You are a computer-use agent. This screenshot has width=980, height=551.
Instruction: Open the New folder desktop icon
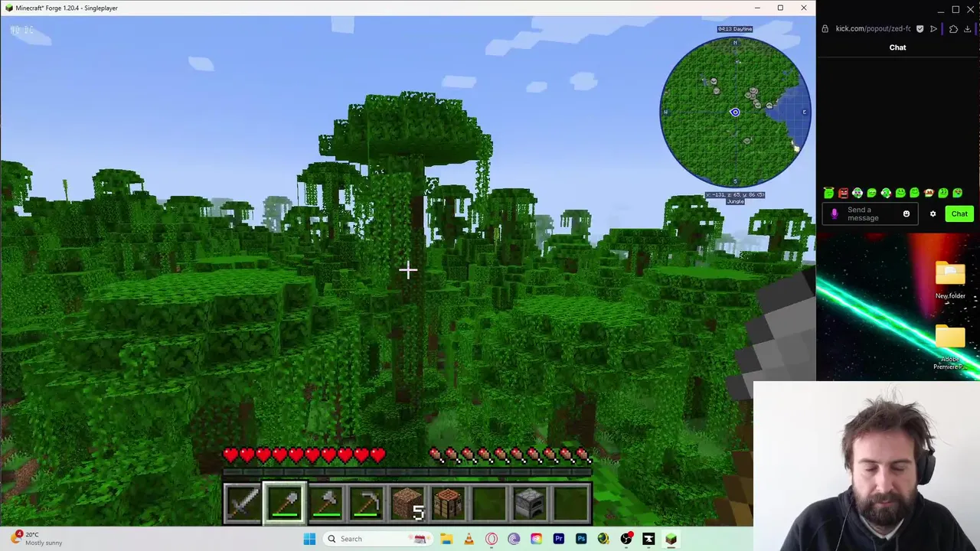point(950,280)
